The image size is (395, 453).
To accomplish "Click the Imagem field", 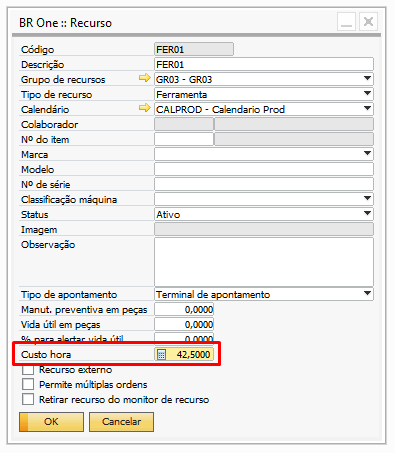I will 264,229.
